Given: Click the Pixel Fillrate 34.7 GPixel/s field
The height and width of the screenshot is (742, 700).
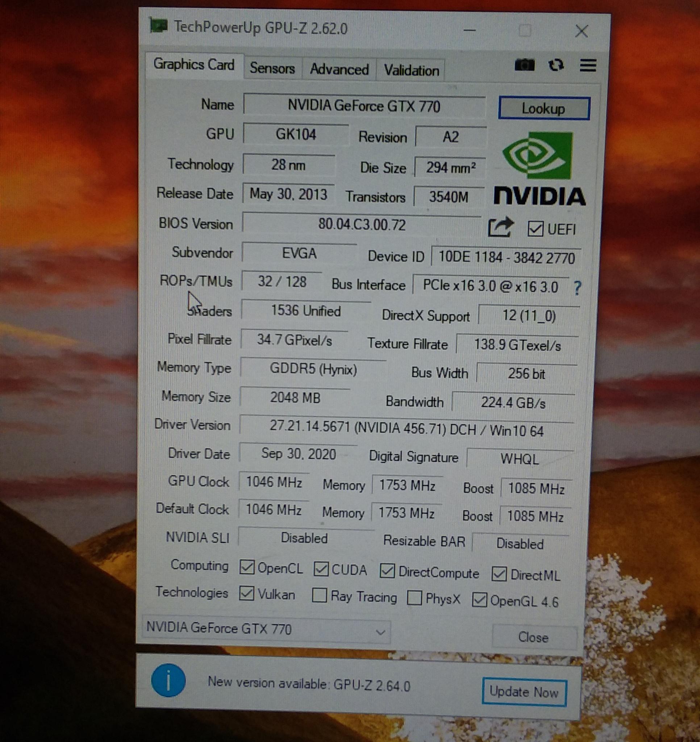Looking at the screenshot, I should 294,339.
